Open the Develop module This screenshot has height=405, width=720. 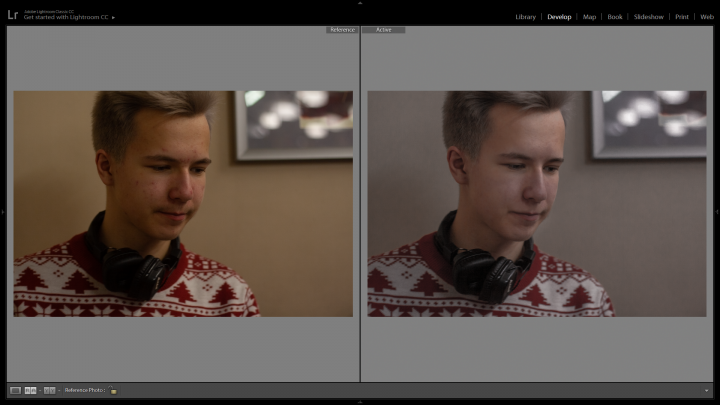pyautogui.click(x=559, y=17)
